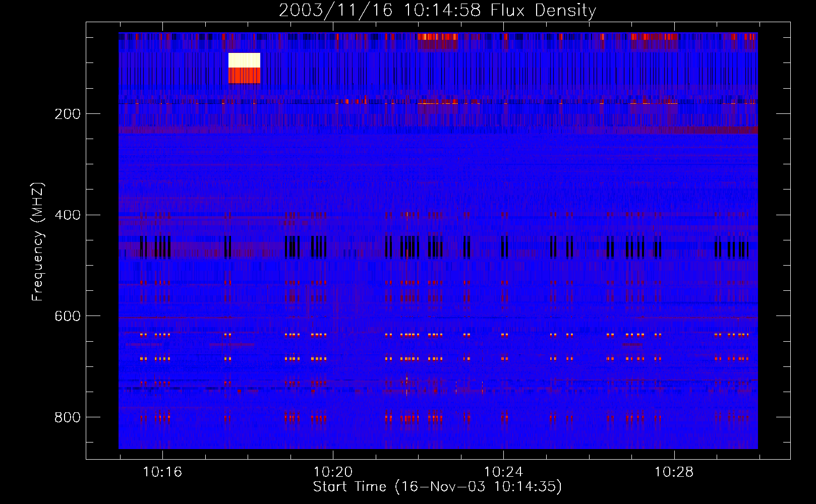Click the 10:28 time tick label
Image resolution: width=816 pixels, height=504 pixels.
(x=674, y=472)
